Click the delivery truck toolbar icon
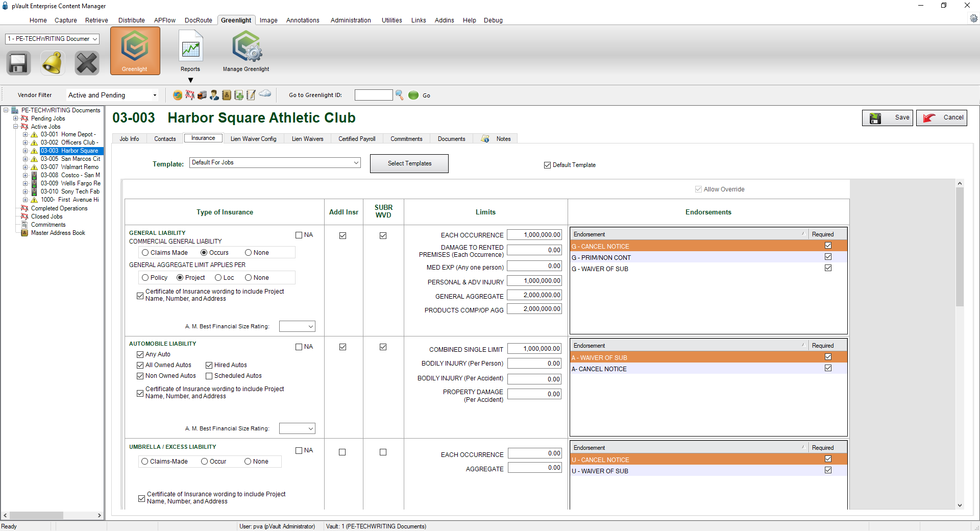This screenshot has height=531, width=980. pos(202,95)
